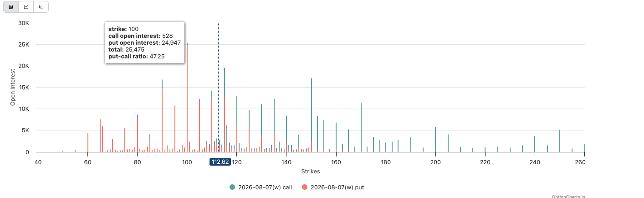
Task: Click the Strikes x-axis title
Action: [x=311, y=172]
